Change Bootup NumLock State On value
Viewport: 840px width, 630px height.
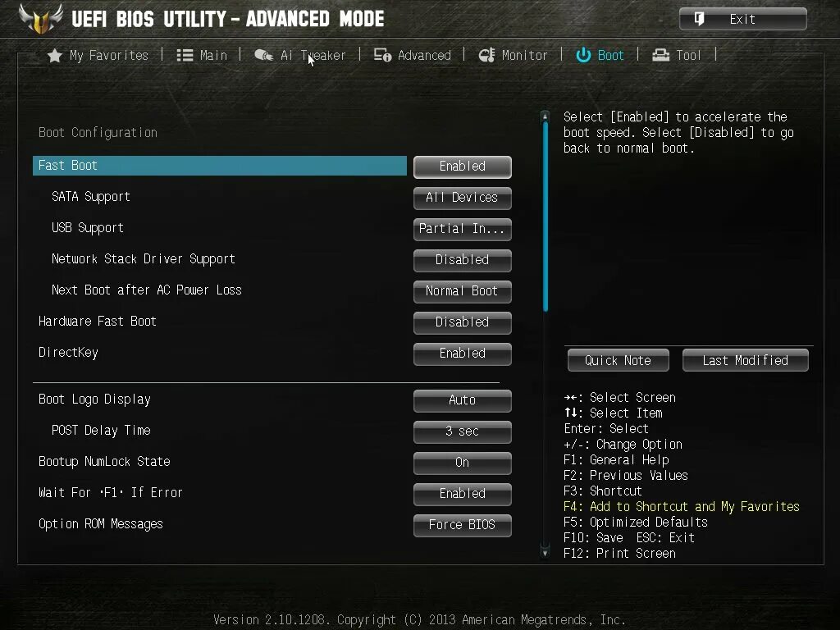463,463
